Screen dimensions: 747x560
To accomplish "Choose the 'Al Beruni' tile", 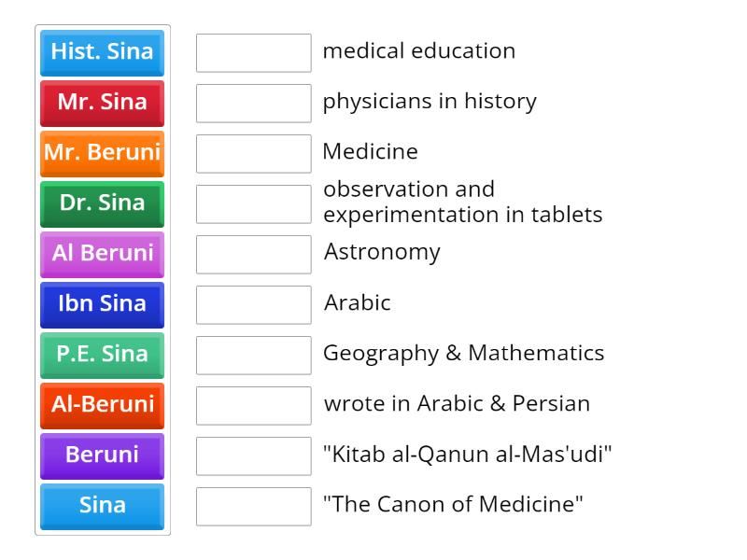I will pos(102,255).
